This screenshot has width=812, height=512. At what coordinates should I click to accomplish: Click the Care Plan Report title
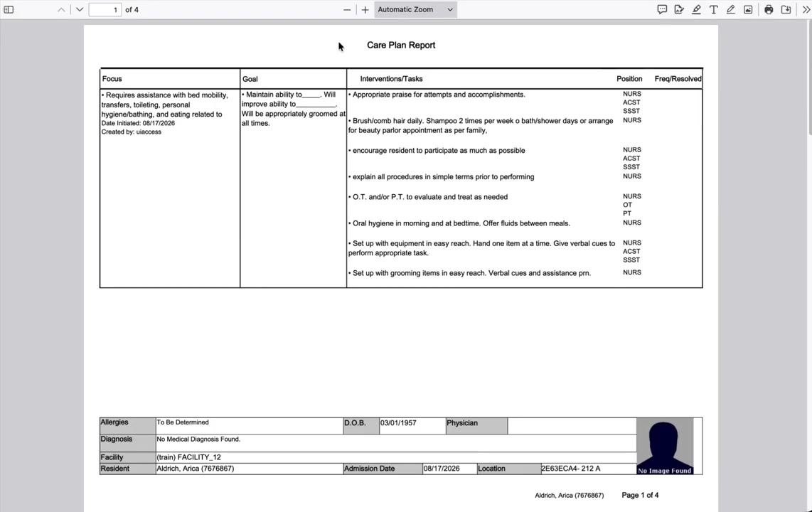tap(401, 45)
